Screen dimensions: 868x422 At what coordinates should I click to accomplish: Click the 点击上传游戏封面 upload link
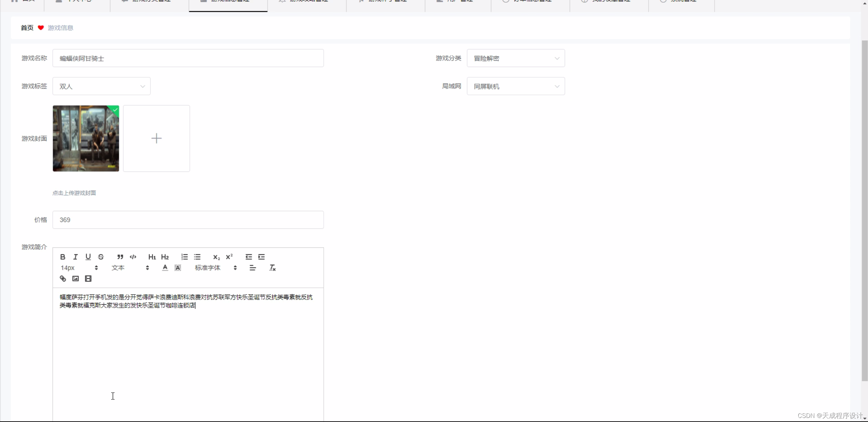tap(74, 193)
